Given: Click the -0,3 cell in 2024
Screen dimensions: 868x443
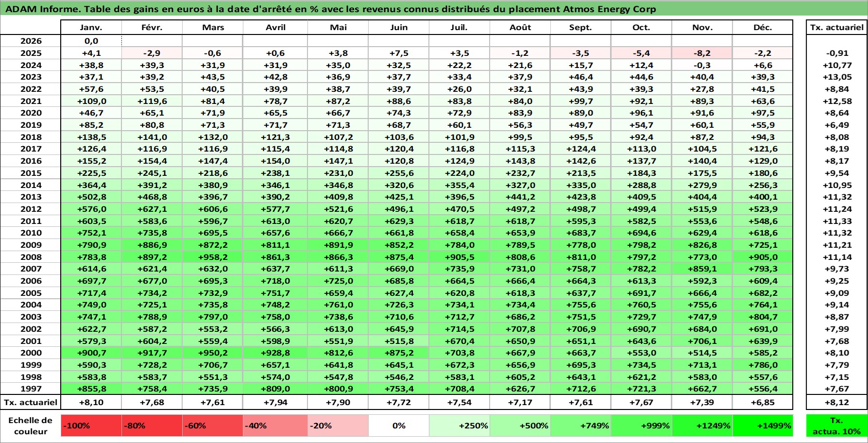Looking at the screenshot, I should [702, 65].
